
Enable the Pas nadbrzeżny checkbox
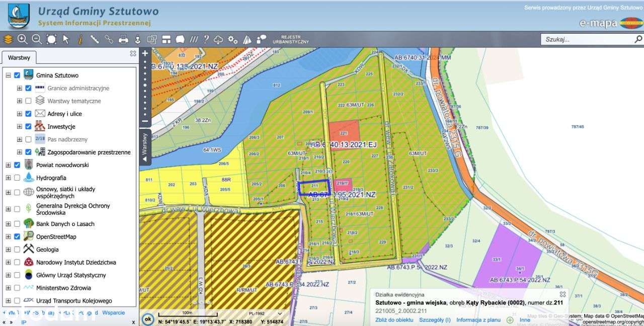click(28, 139)
